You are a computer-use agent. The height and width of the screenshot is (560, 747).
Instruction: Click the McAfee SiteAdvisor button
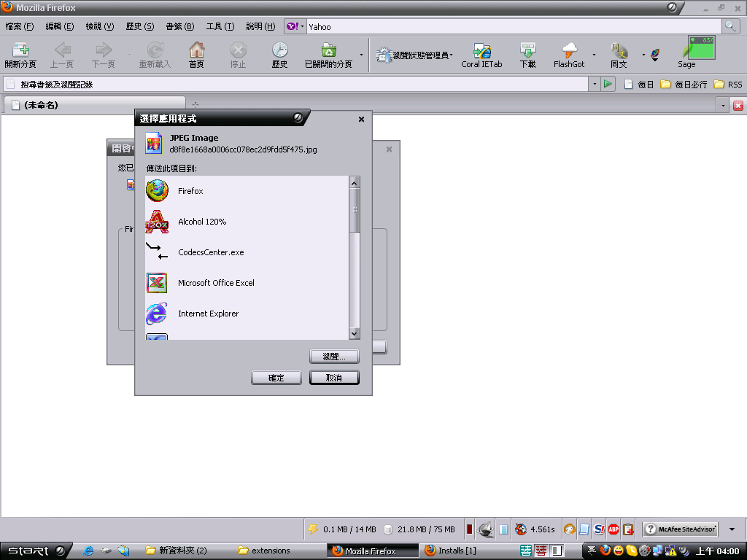(681, 529)
